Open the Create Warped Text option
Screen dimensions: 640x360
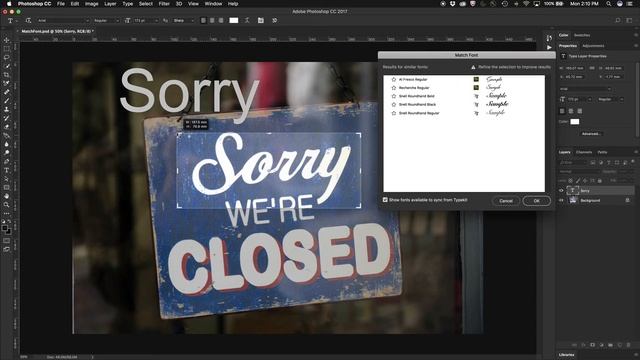click(247, 20)
